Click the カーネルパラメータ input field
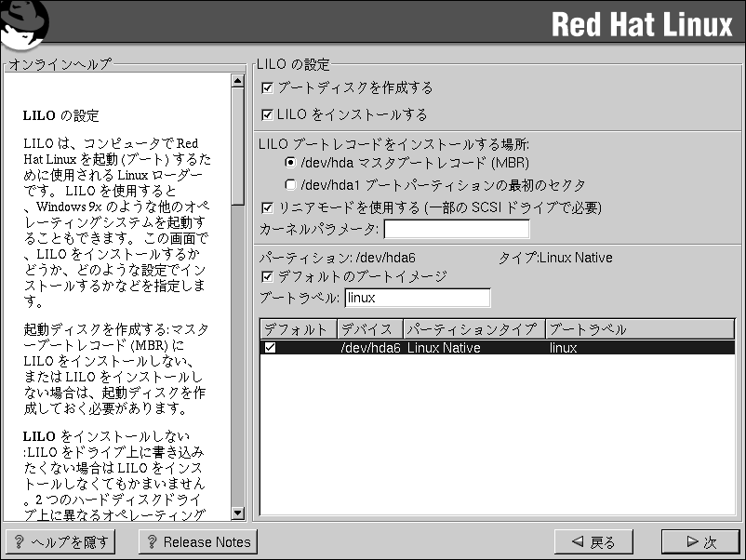The width and height of the screenshot is (746, 560). [456, 230]
